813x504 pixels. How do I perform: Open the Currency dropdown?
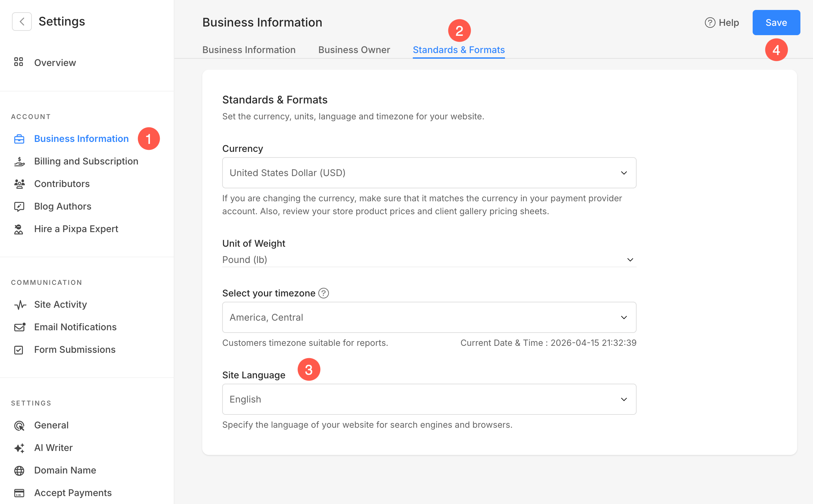(429, 173)
